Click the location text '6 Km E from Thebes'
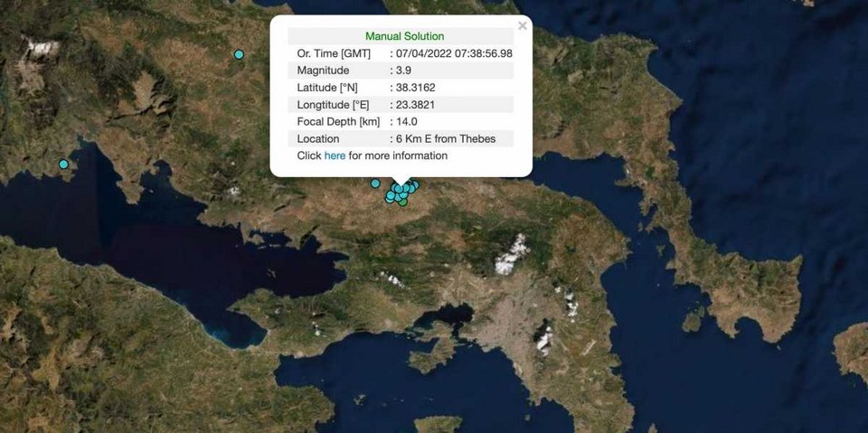This screenshot has width=868, height=433. coord(446,138)
